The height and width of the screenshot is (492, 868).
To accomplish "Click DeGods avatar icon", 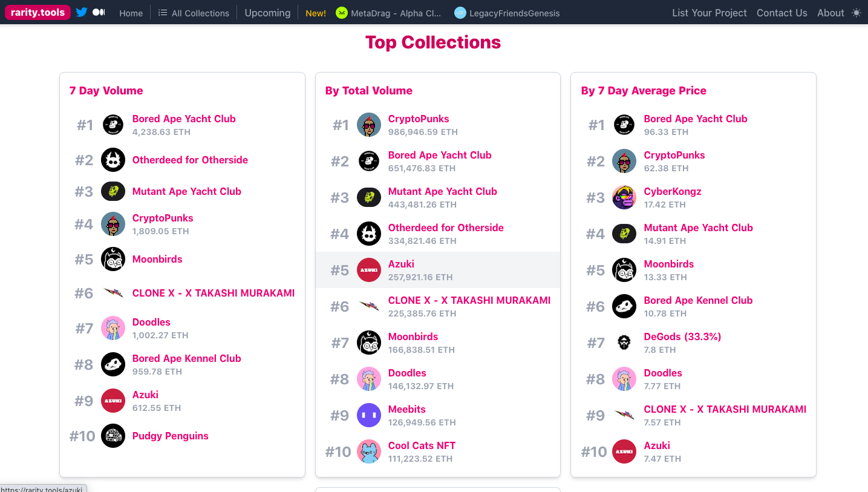I will click(x=624, y=343).
